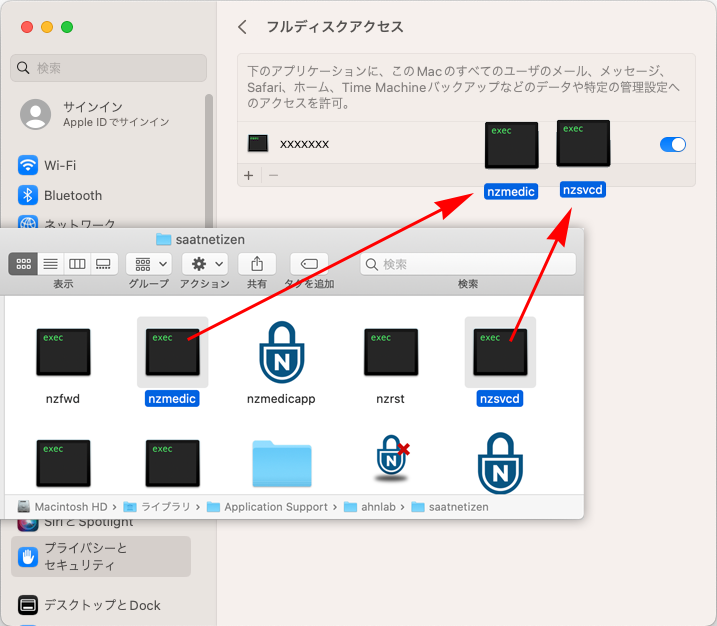Click Macintosh HD in Finder path bar
The image size is (717, 626).
[64, 507]
